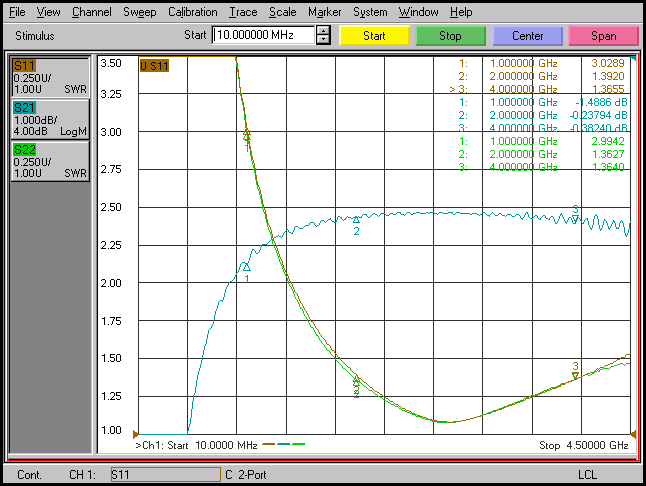Click S21 marker 1 triangle on trace
The image size is (646, 486).
point(246,267)
